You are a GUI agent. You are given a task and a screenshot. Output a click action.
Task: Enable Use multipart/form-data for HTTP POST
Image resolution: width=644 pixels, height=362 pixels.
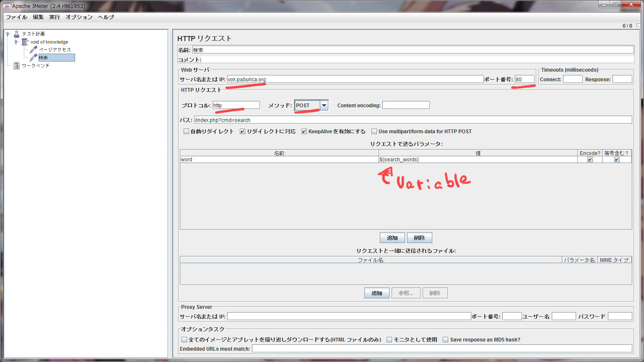(374, 132)
